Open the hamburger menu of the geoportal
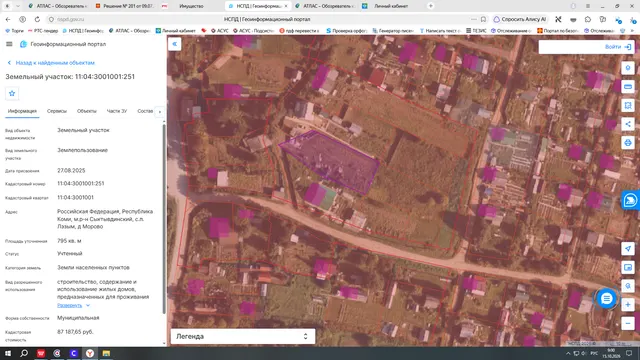Screen dimensions: 640x360 [9, 44]
